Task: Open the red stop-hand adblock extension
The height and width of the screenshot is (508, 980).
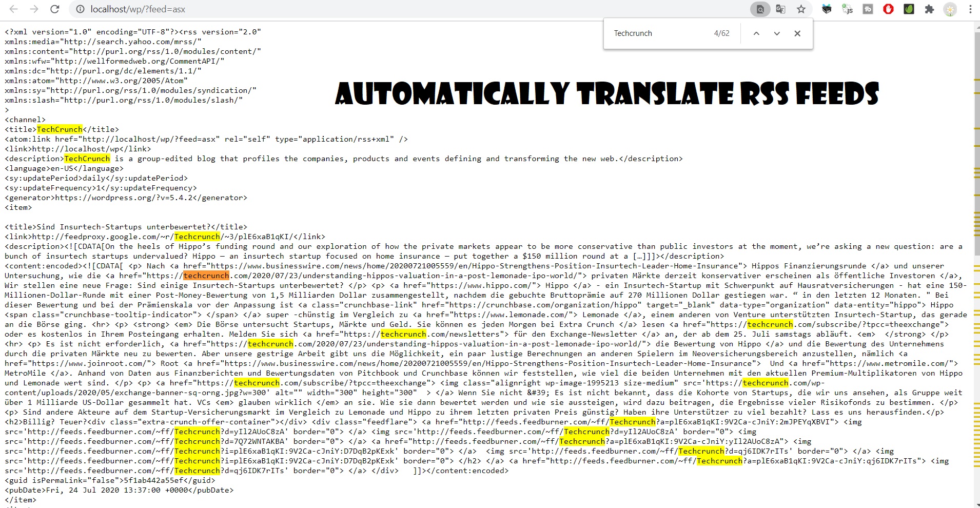Action: coord(888,9)
